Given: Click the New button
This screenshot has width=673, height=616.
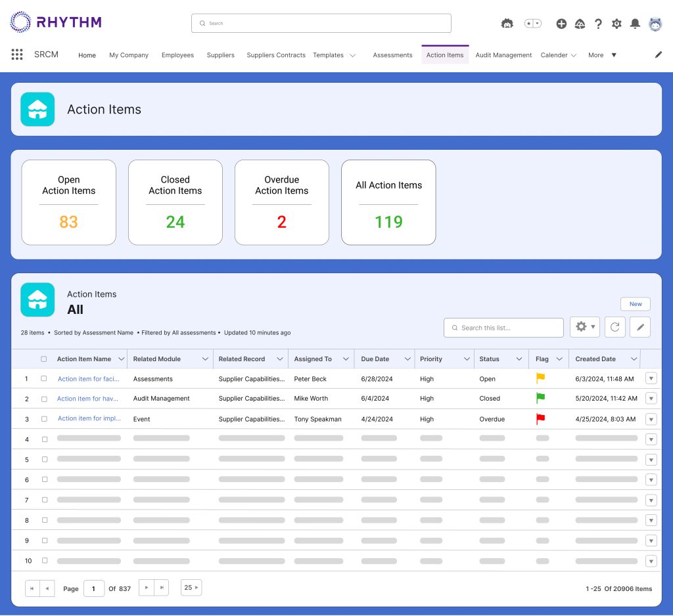Looking at the screenshot, I should (x=635, y=304).
